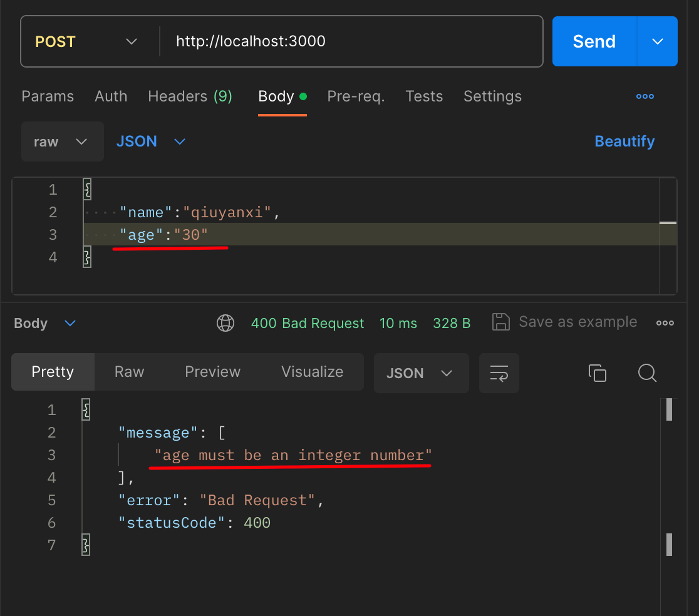The image size is (699, 616).
Task: Click the Beautify link
Action: tap(624, 141)
